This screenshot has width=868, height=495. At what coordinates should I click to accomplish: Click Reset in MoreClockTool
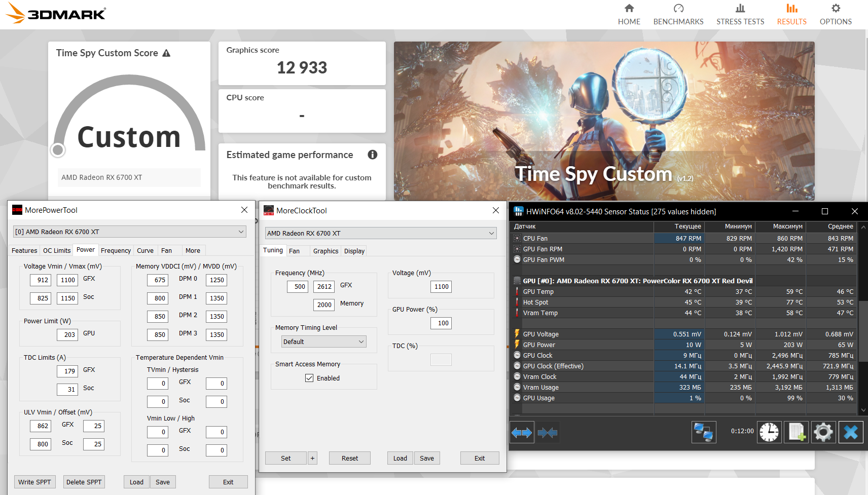350,458
